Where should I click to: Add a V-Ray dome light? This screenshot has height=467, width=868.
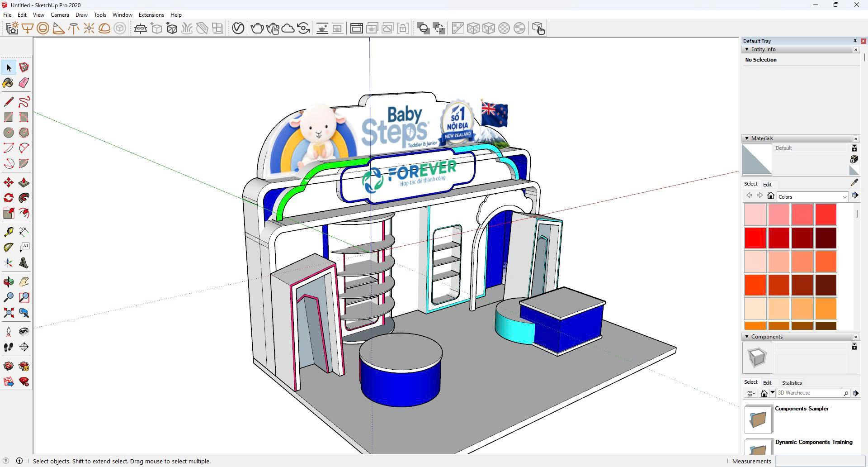coord(104,29)
